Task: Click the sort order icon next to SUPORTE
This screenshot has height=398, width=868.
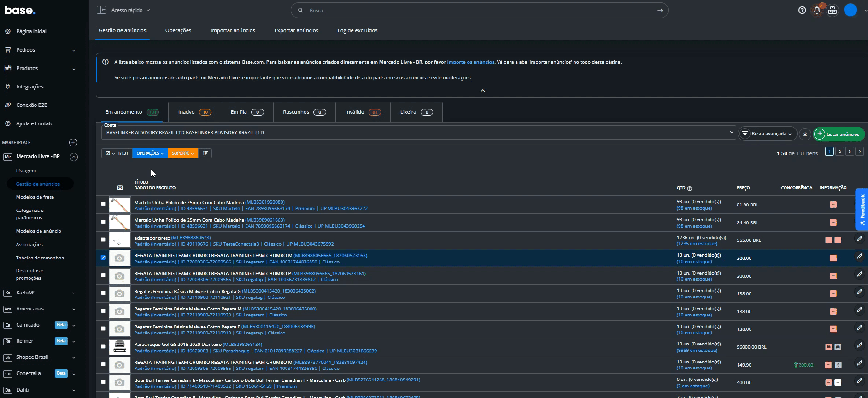Action: [x=205, y=153]
